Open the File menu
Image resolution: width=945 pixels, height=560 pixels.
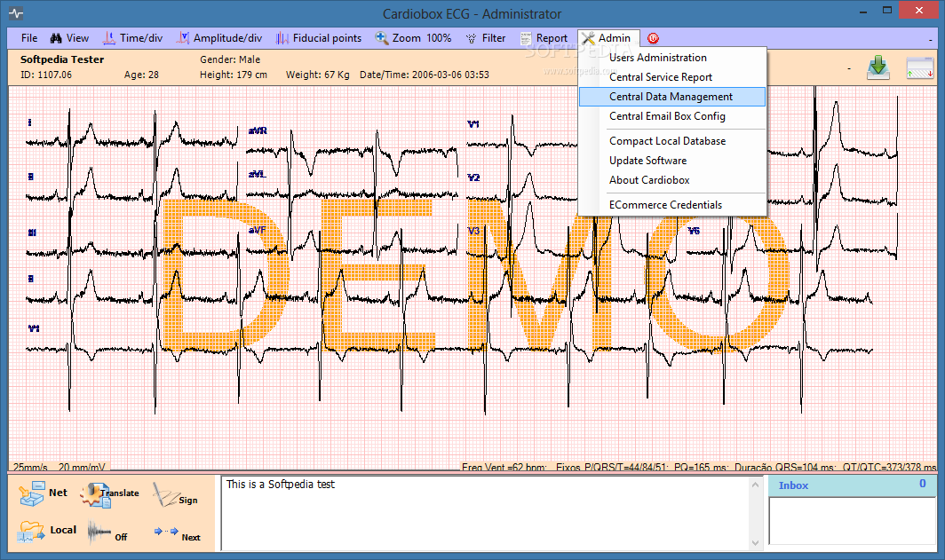pos(29,38)
